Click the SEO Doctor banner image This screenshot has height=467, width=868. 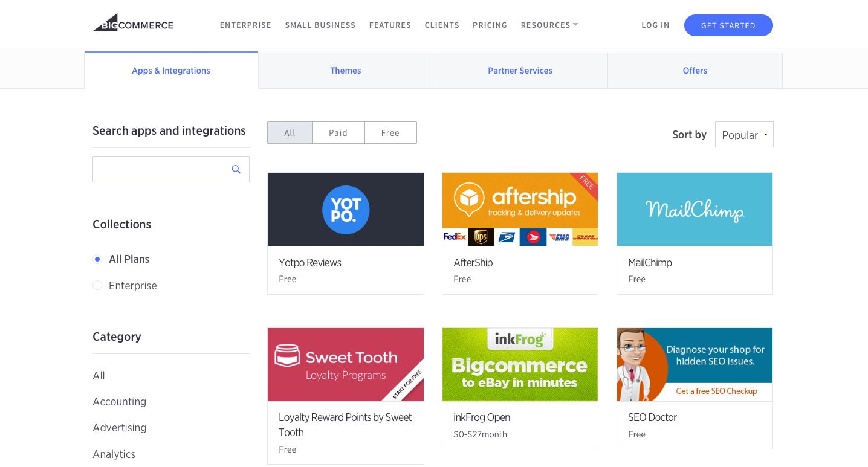[695, 364]
